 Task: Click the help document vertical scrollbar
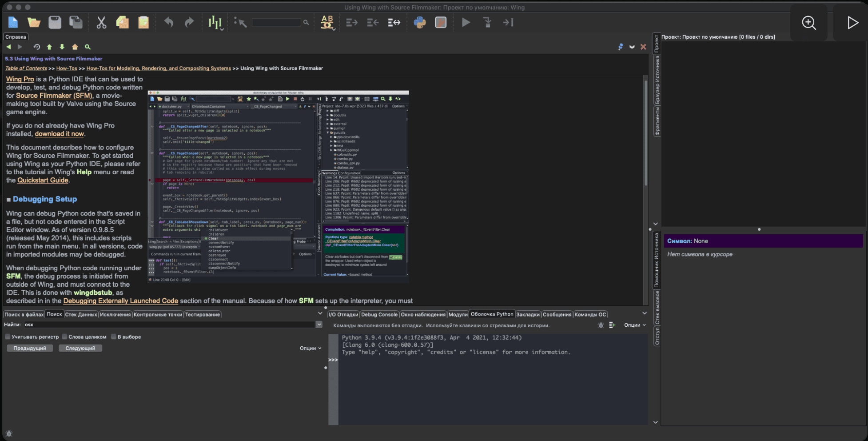pos(646,133)
